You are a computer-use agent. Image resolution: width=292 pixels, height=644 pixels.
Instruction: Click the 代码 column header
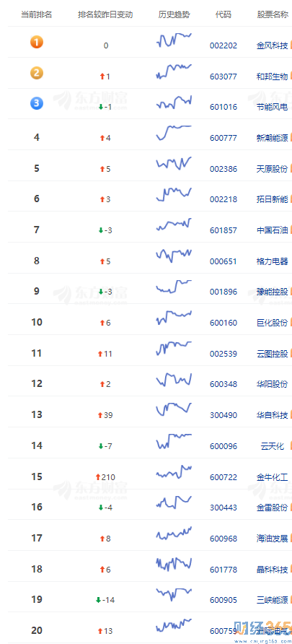tap(223, 14)
